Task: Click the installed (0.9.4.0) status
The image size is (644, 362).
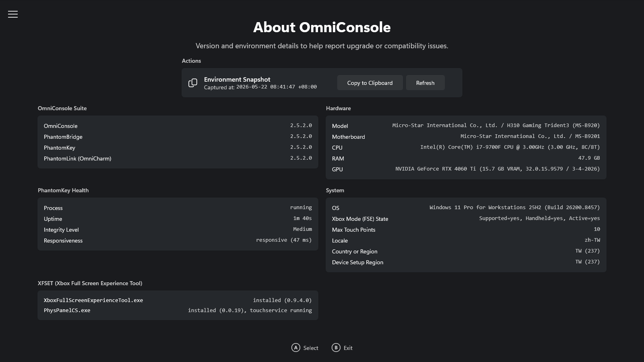Action: (x=283, y=300)
